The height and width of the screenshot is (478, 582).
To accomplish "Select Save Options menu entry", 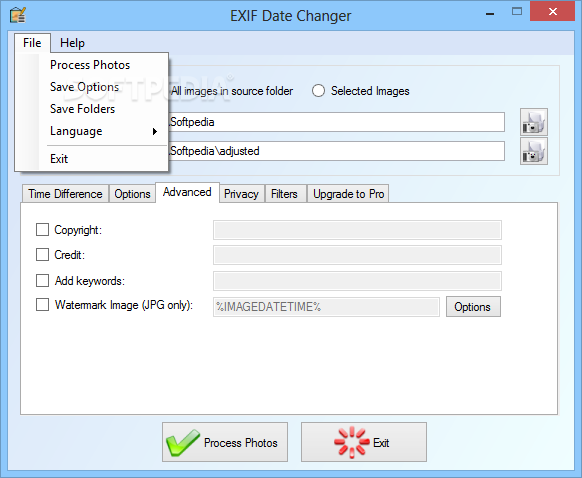I will 84,87.
